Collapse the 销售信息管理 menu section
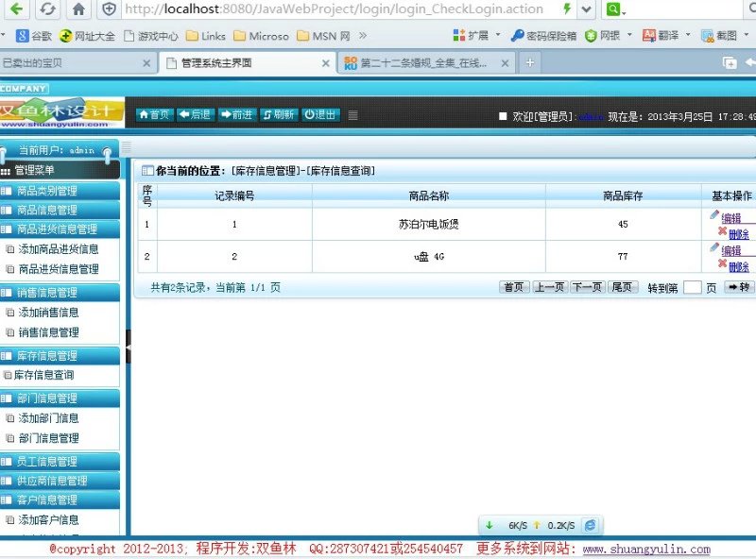This screenshot has width=756, height=559. click(60, 293)
